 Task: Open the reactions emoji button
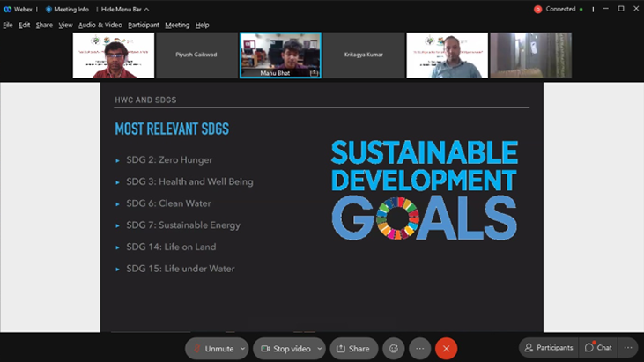pyautogui.click(x=394, y=349)
